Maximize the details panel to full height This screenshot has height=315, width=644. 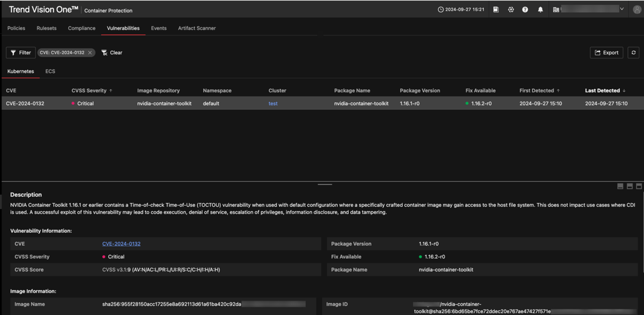point(639,186)
